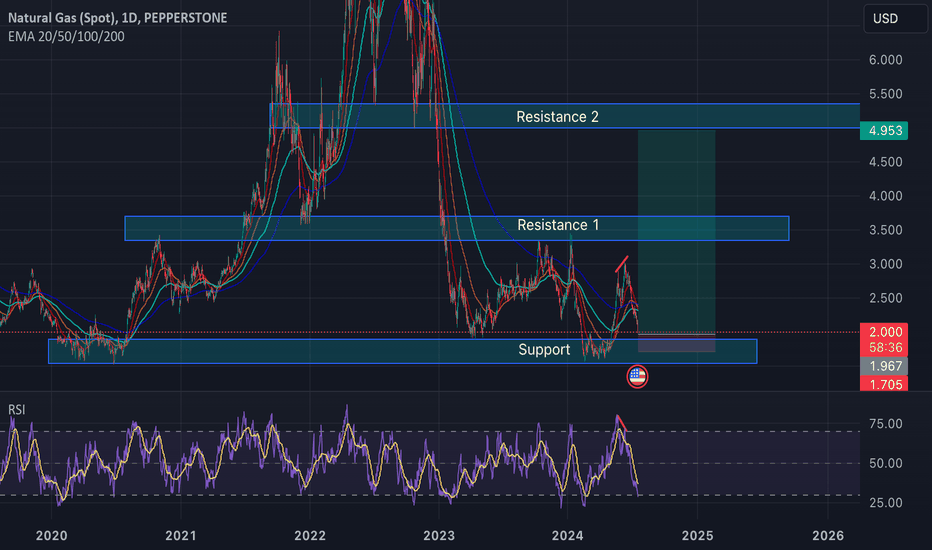This screenshot has height=550, width=932.
Task: Click the 5.500 price axis label
Action: click(886, 94)
